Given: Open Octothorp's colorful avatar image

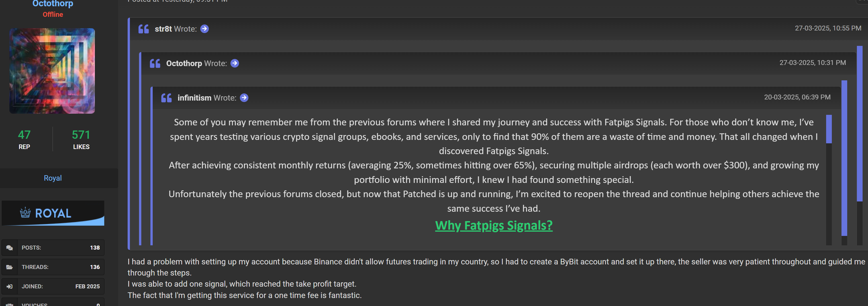Looking at the screenshot, I should [x=52, y=71].
